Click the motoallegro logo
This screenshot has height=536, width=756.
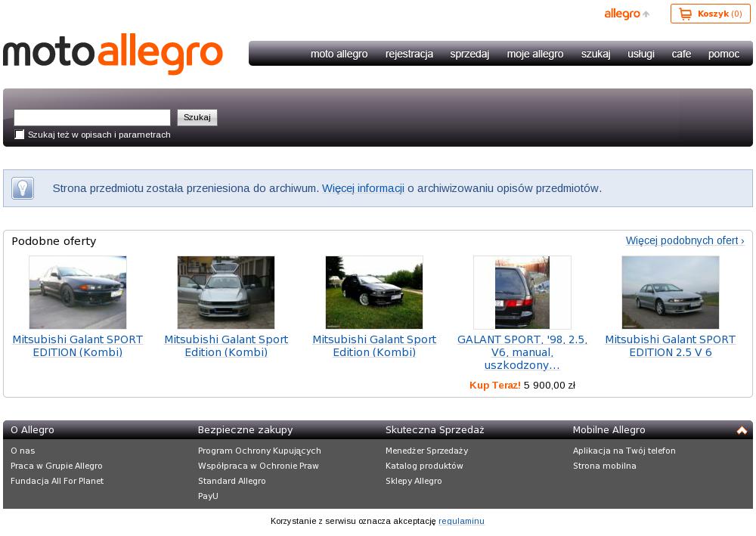[113, 54]
